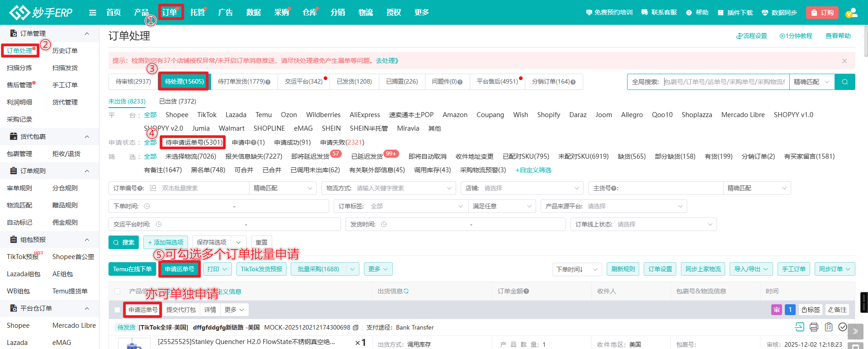Dismiss the pink warning banner with the X

(844, 61)
